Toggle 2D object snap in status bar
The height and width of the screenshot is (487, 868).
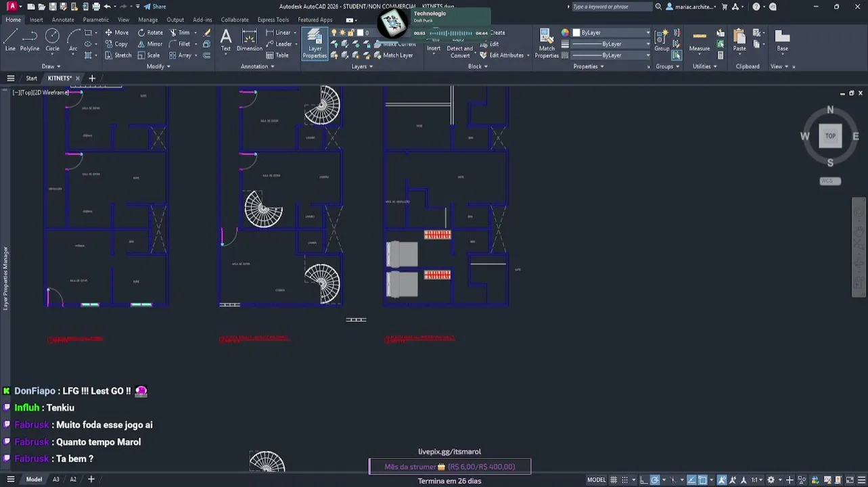click(x=703, y=480)
